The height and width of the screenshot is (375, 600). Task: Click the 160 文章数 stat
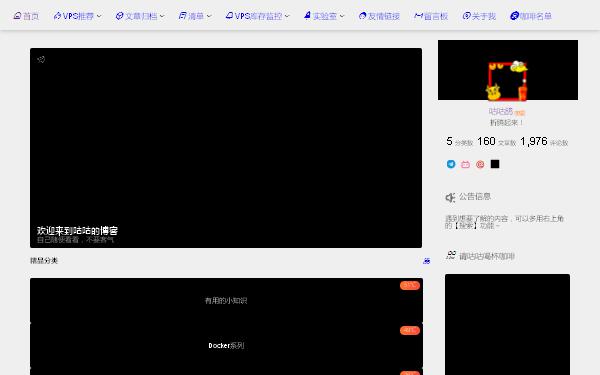(497, 142)
